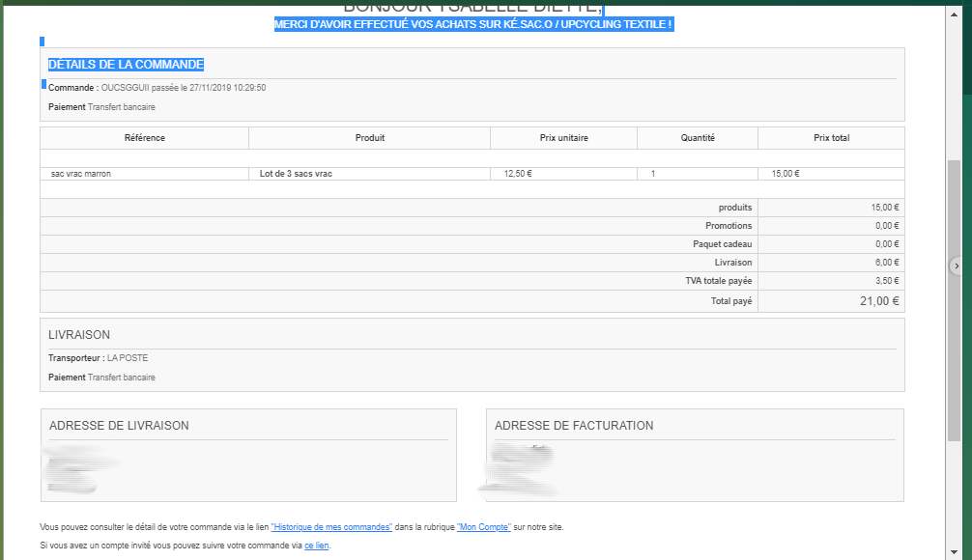Open the "Historique de mes commandes" link
Image resolution: width=972 pixels, height=560 pixels.
pos(331,527)
